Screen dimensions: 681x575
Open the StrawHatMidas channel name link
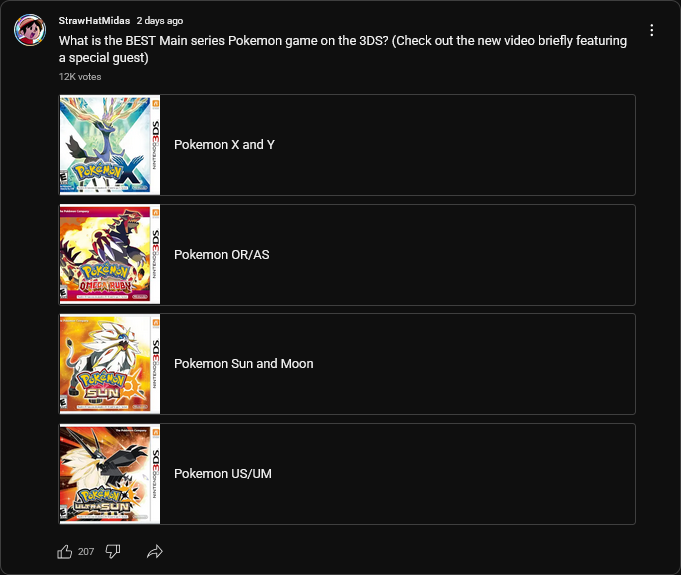[94, 21]
